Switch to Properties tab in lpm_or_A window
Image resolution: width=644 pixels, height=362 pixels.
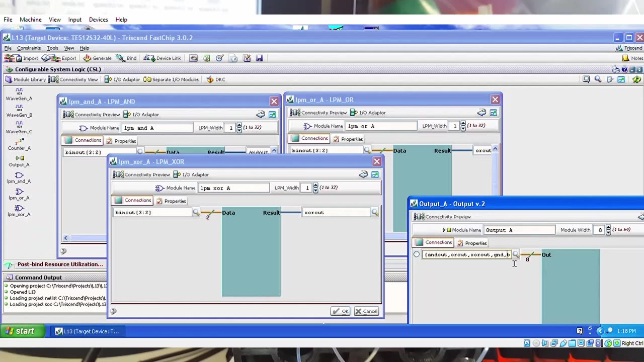point(347,139)
